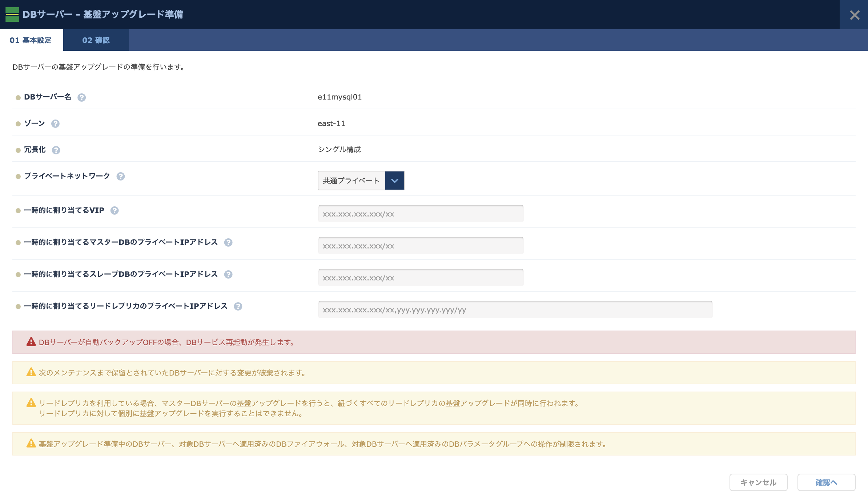Open the 冗長化 help icon
Image resolution: width=868 pixels, height=502 pixels.
pos(56,150)
